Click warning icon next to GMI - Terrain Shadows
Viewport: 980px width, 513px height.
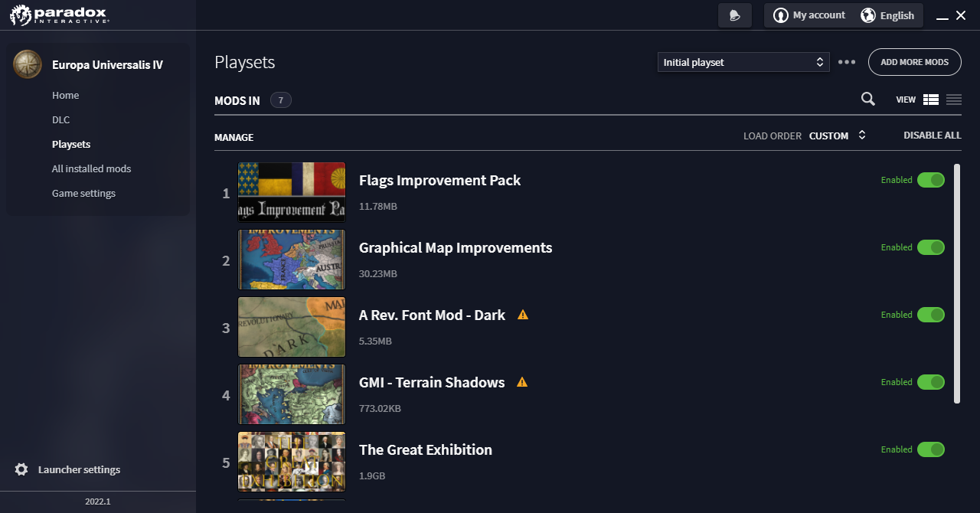click(x=522, y=382)
